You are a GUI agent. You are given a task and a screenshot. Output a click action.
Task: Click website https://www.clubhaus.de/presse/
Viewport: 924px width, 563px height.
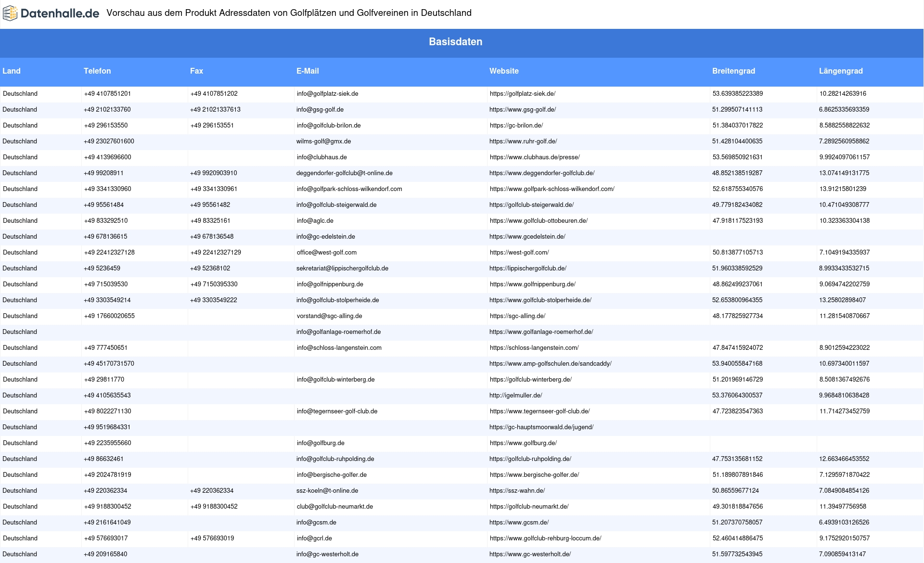point(535,157)
